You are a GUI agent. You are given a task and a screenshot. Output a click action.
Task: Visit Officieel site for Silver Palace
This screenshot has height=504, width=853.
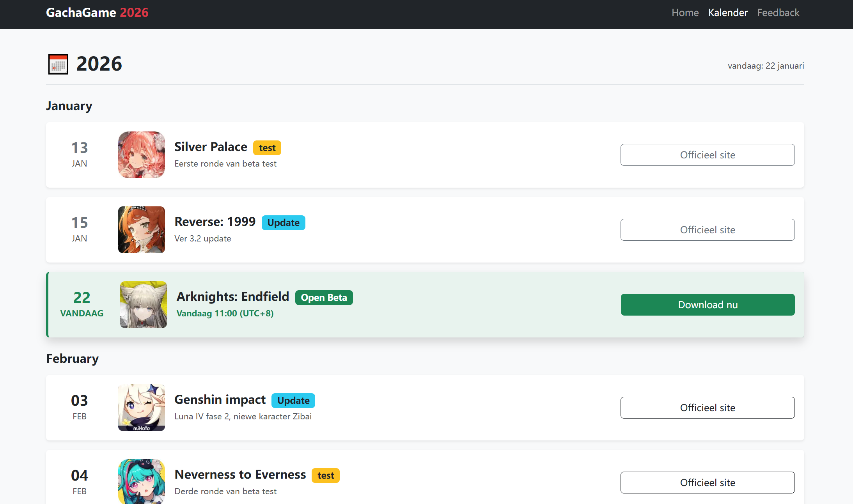708,155
